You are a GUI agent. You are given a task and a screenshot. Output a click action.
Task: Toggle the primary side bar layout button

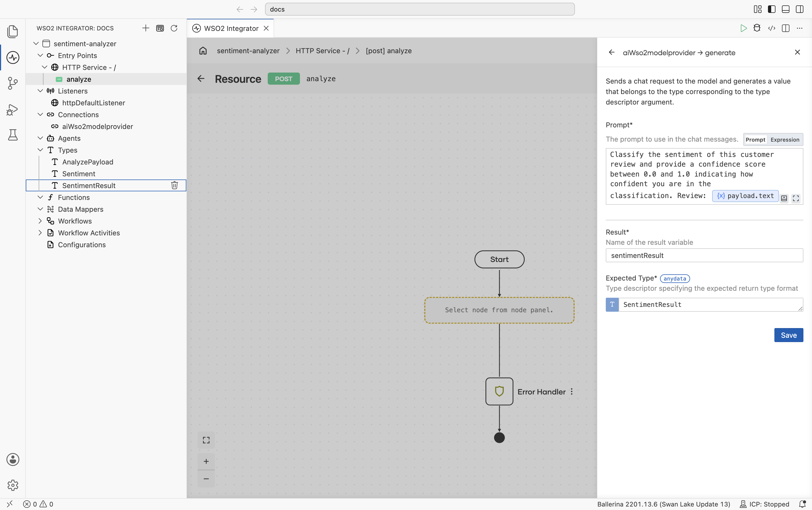(x=771, y=9)
